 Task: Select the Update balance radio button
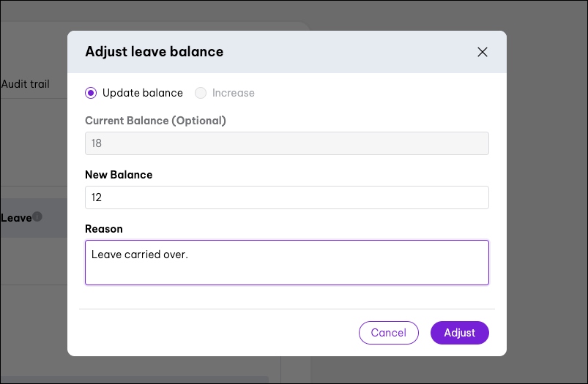point(91,93)
